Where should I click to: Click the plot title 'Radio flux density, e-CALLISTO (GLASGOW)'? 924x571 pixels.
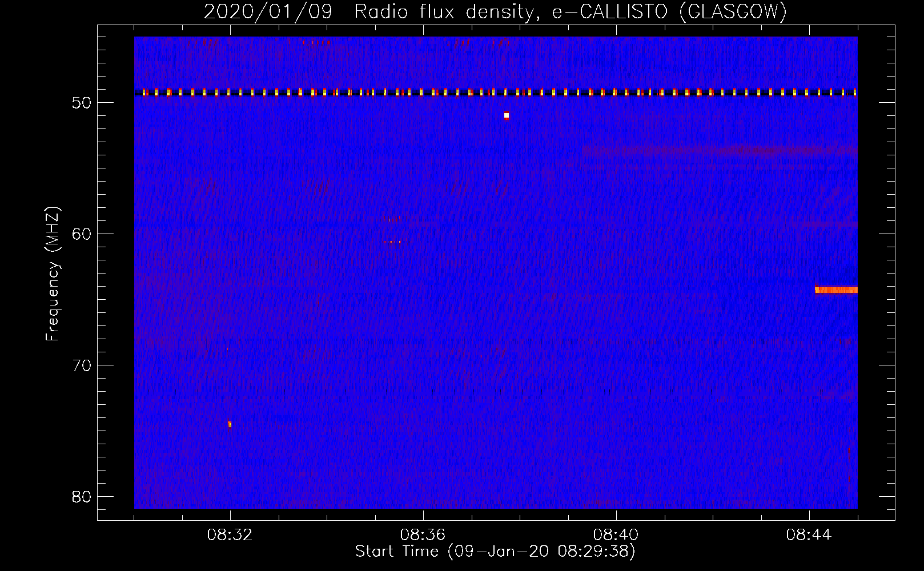(x=571, y=11)
